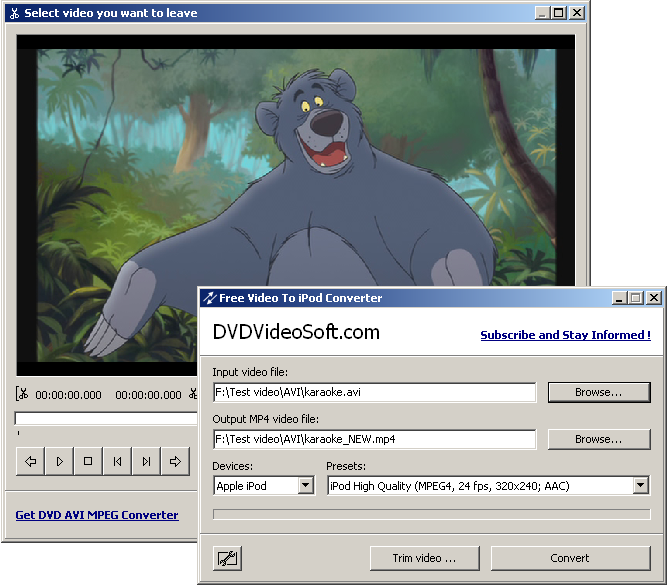Screen dimensions: 667x586
Task: Jump to next frame marker
Action: tap(146, 461)
